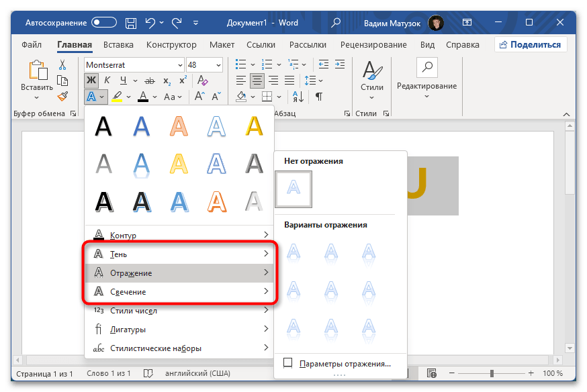The height and width of the screenshot is (392, 587).
Task: Open the Стили styles gallery
Action: 371,78
